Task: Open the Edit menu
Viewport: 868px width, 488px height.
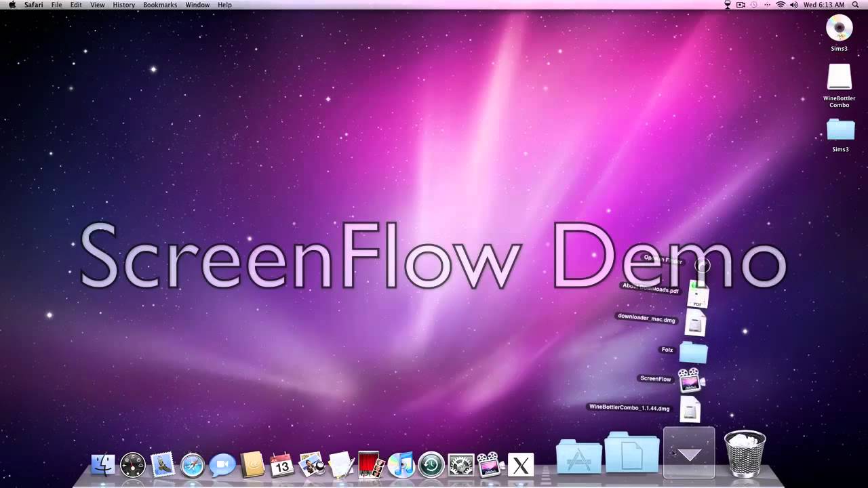Action: tap(76, 5)
